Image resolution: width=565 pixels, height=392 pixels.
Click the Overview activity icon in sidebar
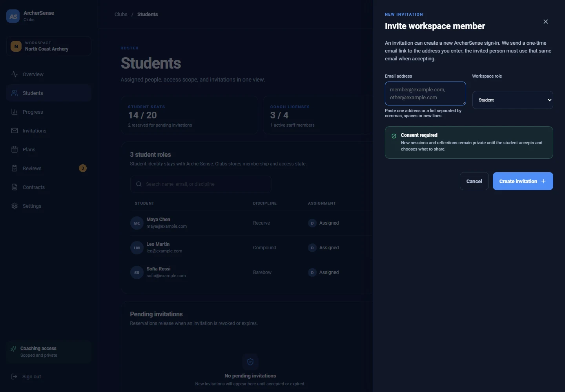[15, 74]
